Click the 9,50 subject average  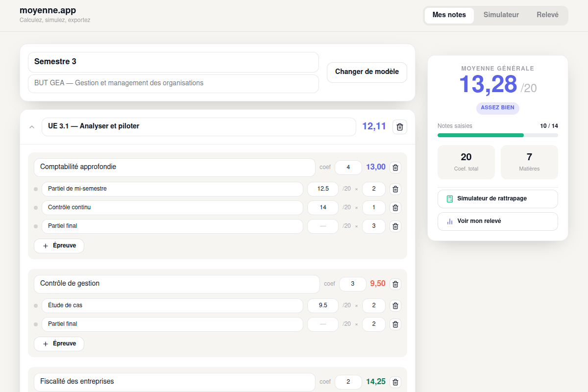pyautogui.click(x=378, y=284)
